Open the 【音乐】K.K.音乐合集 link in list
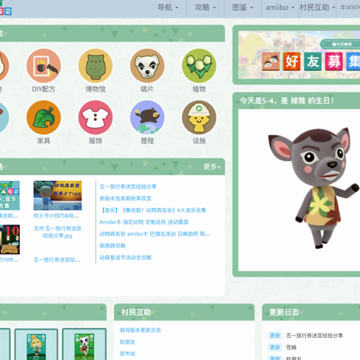The image size is (360, 360). pyautogui.click(x=153, y=210)
